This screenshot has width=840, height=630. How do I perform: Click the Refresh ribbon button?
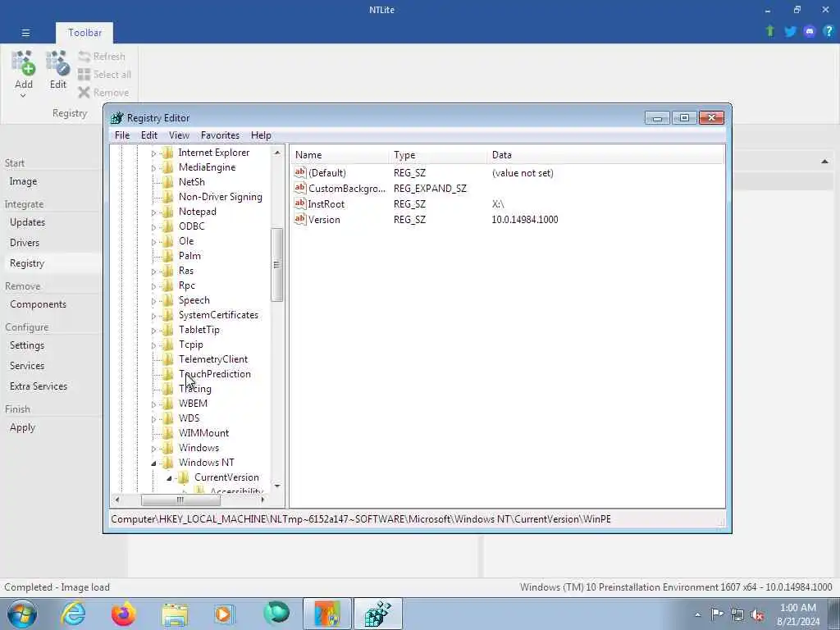point(102,57)
